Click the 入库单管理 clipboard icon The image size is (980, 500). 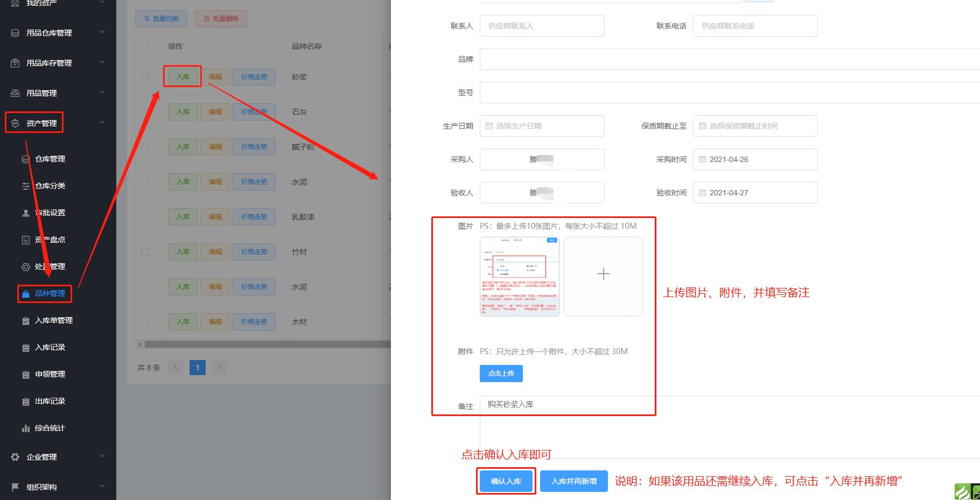point(25,321)
